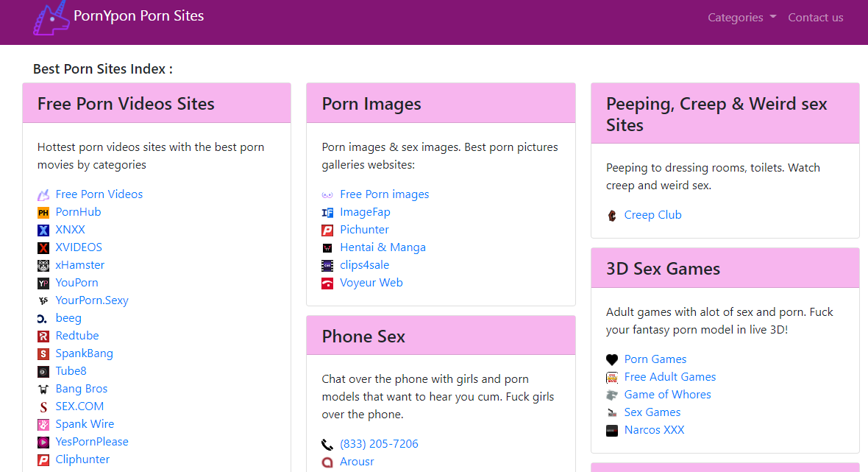Click the 3D Sex Games section heading

coord(663,269)
